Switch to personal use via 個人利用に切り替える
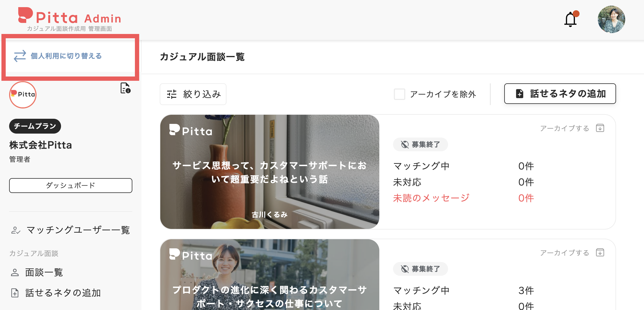This screenshot has height=310, width=644. [66, 56]
